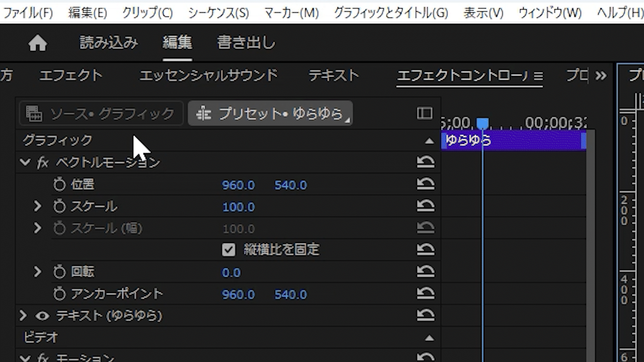Image resolution: width=644 pixels, height=362 pixels.
Task: Select the ゆらゆら clip bar in timeline
Action: click(x=514, y=140)
